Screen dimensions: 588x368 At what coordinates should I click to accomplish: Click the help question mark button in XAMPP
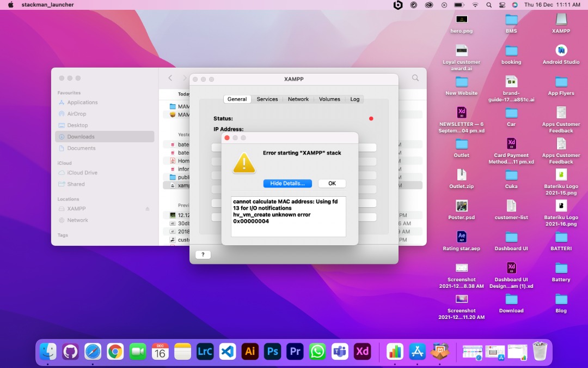point(203,255)
